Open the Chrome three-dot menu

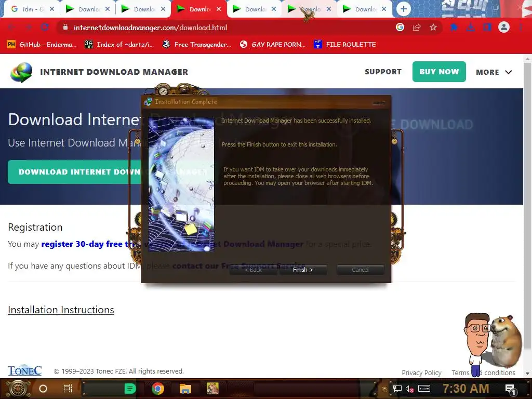click(521, 28)
